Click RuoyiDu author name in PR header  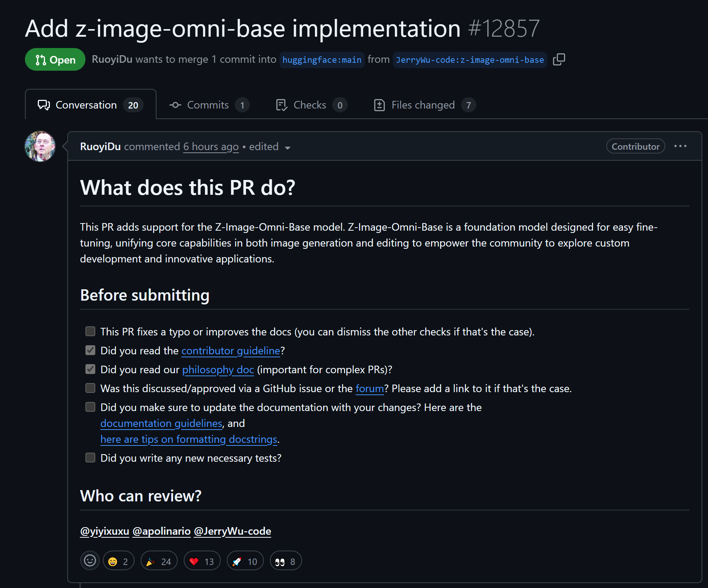coord(112,59)
